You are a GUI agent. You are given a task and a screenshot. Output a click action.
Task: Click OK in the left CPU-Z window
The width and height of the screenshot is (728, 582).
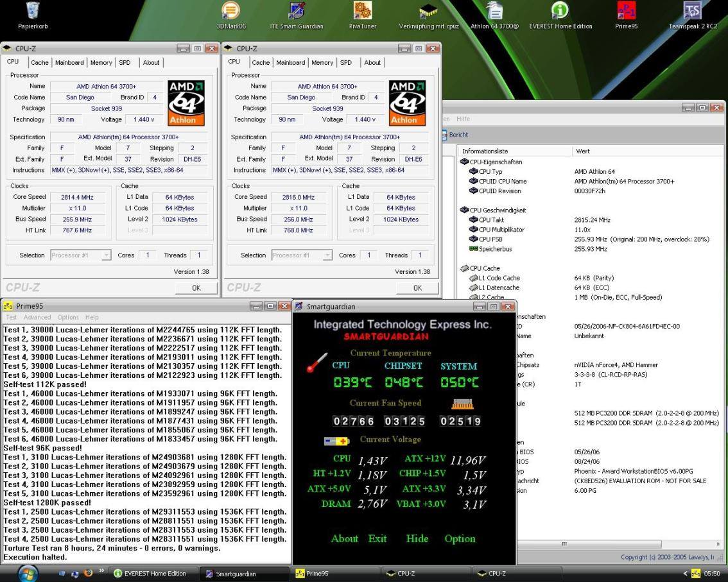pos(196,287)
